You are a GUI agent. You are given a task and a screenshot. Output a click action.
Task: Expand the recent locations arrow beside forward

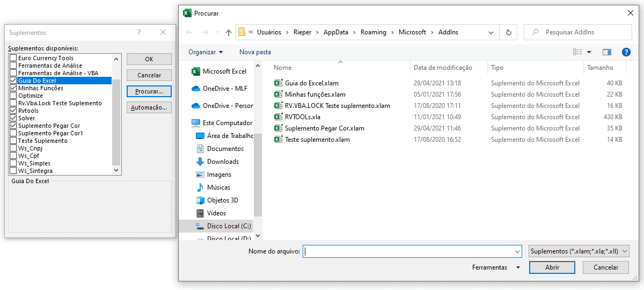[216, 33]
